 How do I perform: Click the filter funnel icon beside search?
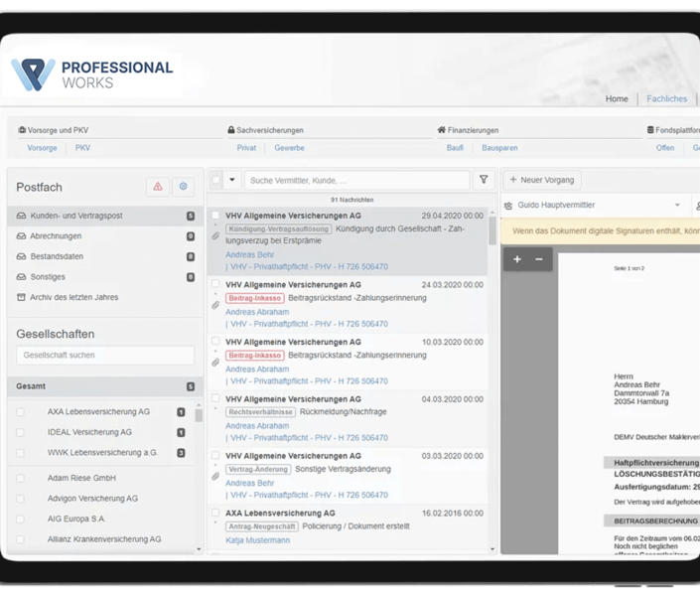(484, 180)
